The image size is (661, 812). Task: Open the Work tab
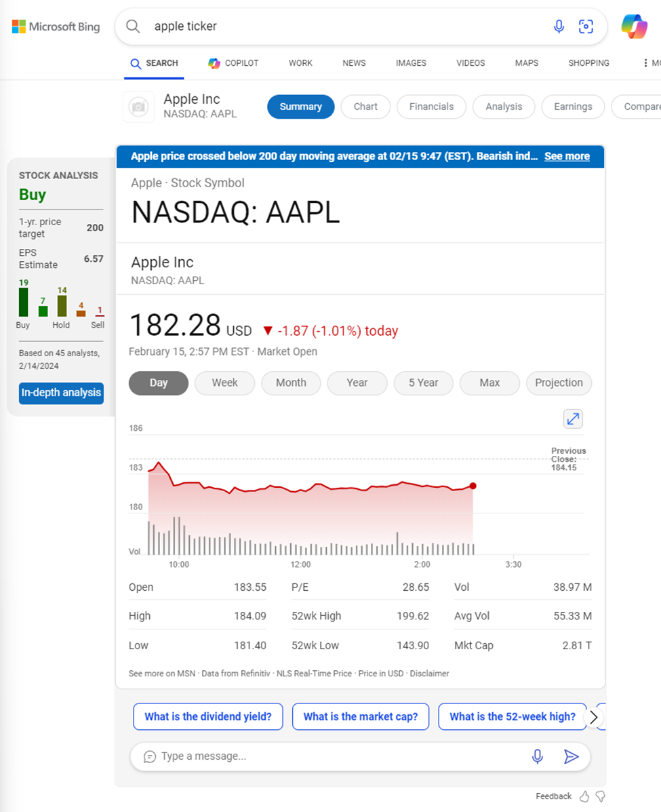(x=300, y=63)
